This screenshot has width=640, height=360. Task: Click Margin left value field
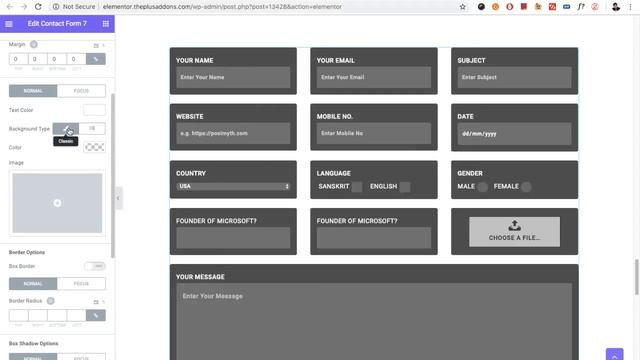76,59
